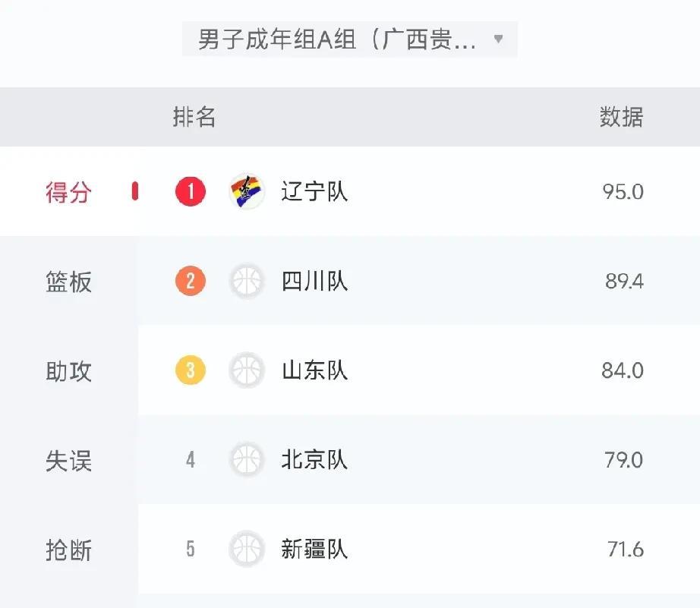Switch to the 助攻 tab
This screenshot has width=700, height=608.
(69, 371)
